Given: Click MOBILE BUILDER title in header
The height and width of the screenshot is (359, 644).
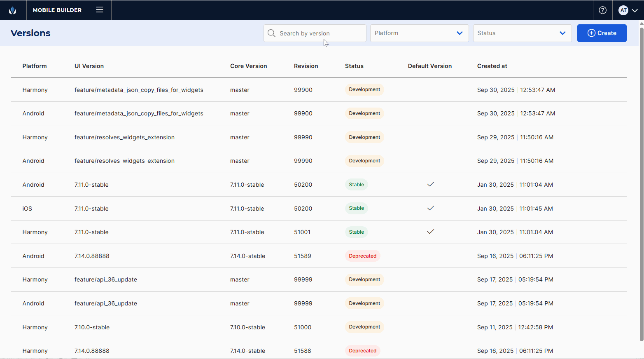Looking at the screenshot, I should 57,10.
